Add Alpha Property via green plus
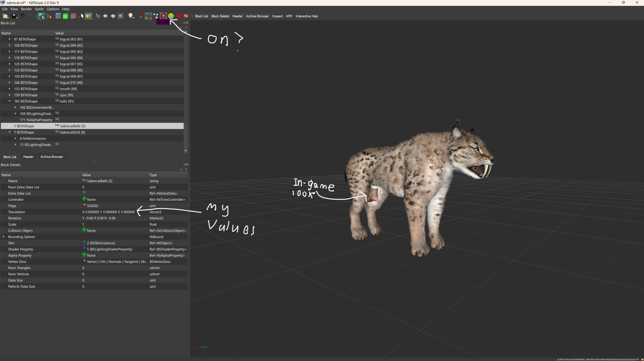644x361 pixels. (x=84, y=255)
